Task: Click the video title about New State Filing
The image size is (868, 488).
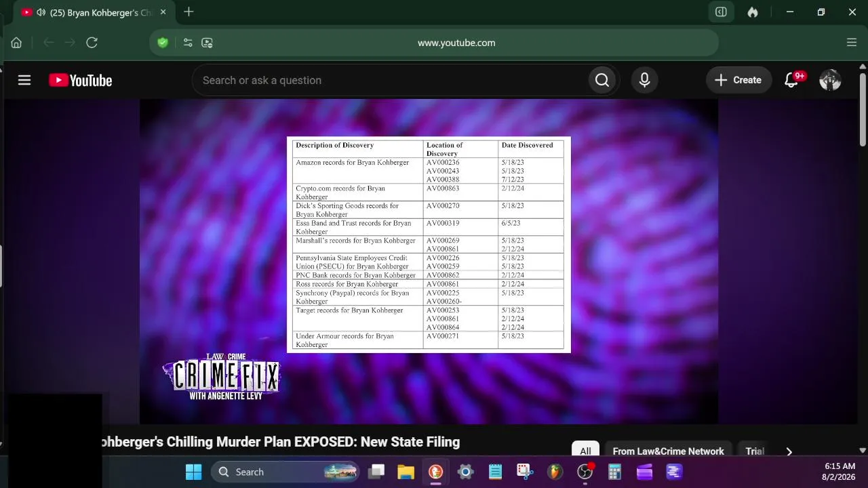Action: click(x=281, y=442)
